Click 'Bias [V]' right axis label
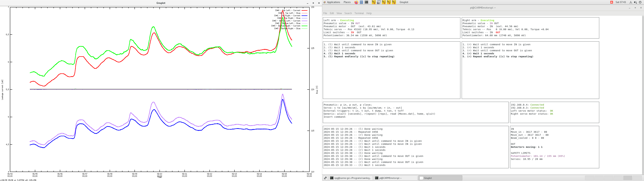This screenshot has width=644, height=181. (317, 90)
